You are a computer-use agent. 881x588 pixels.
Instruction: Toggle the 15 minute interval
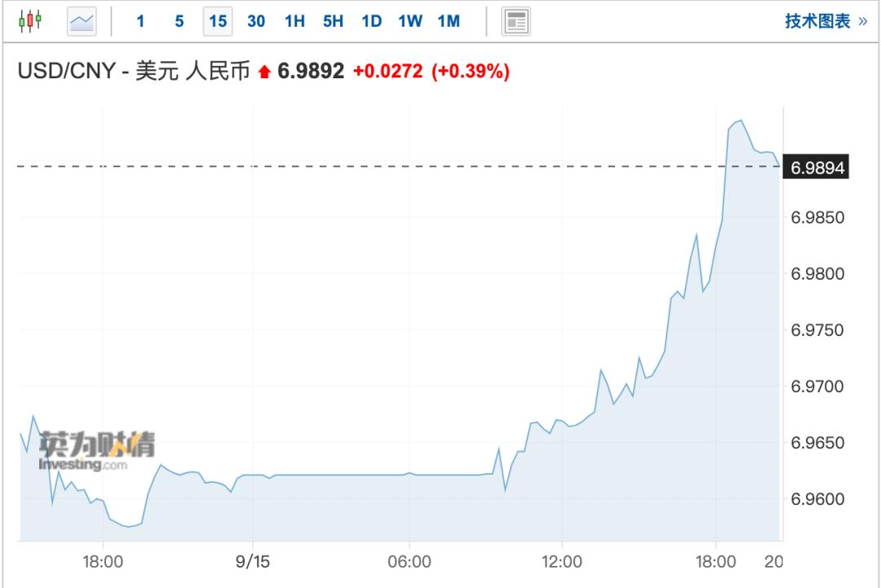tap(218, 21)
